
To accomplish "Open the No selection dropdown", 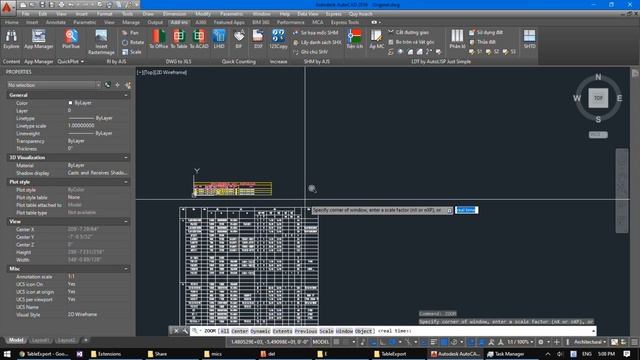I will [x=53, y=85].
